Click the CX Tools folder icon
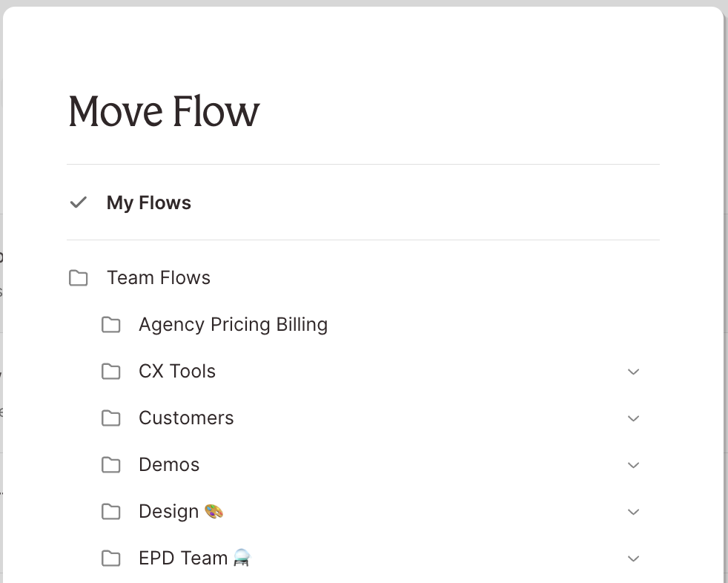This screenshot has height=583, width=728. pos(110,372)
